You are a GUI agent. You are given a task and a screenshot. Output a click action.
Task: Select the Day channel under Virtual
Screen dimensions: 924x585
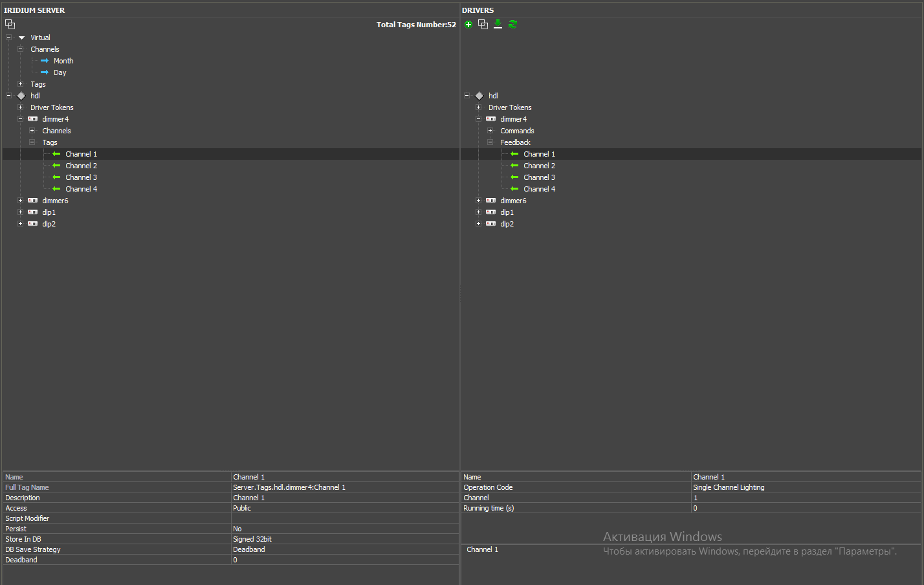(x=60, y=72)
